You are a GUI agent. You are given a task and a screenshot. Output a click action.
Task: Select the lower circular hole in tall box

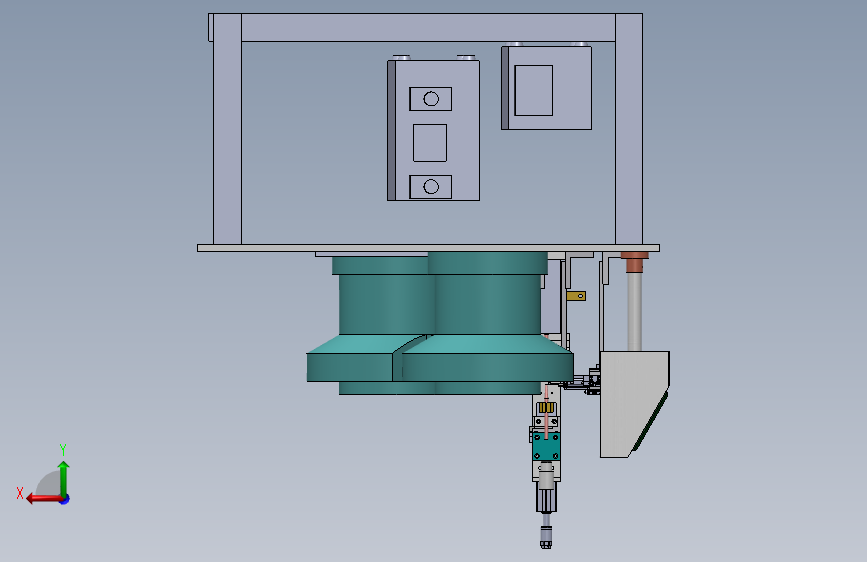(x=431, y=187)
